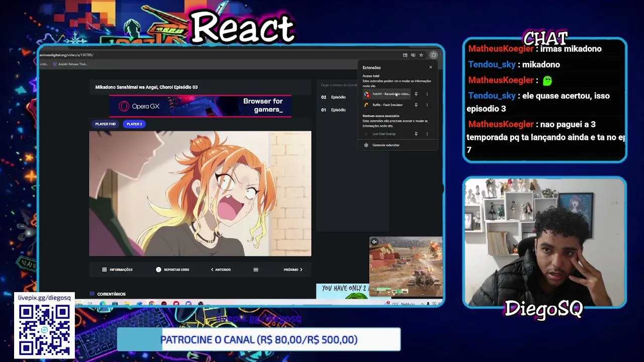This screenshot has width=644, height=362.
Task: Open the Ruffle - Flash Emulator extension
Action: coord(386,105)
